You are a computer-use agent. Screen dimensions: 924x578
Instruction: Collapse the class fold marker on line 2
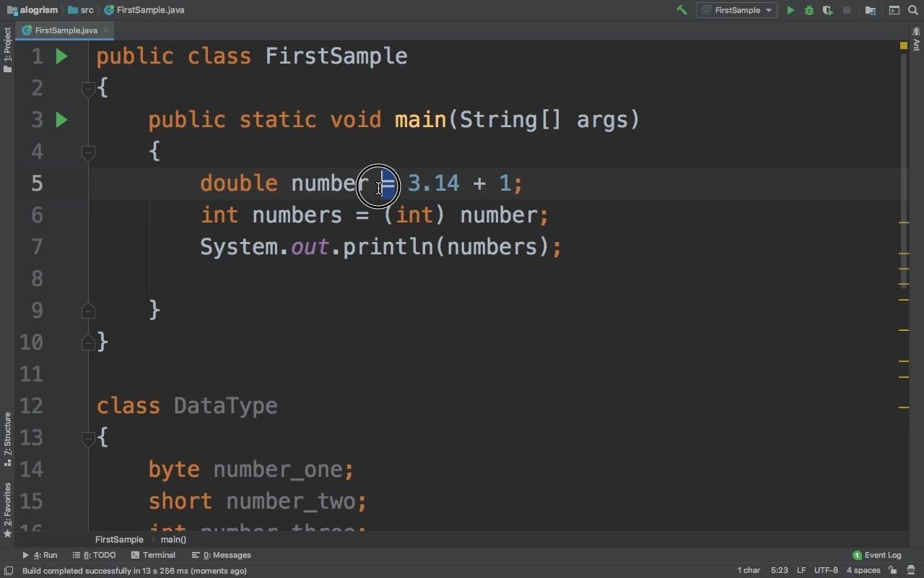[x=88, y=88]
